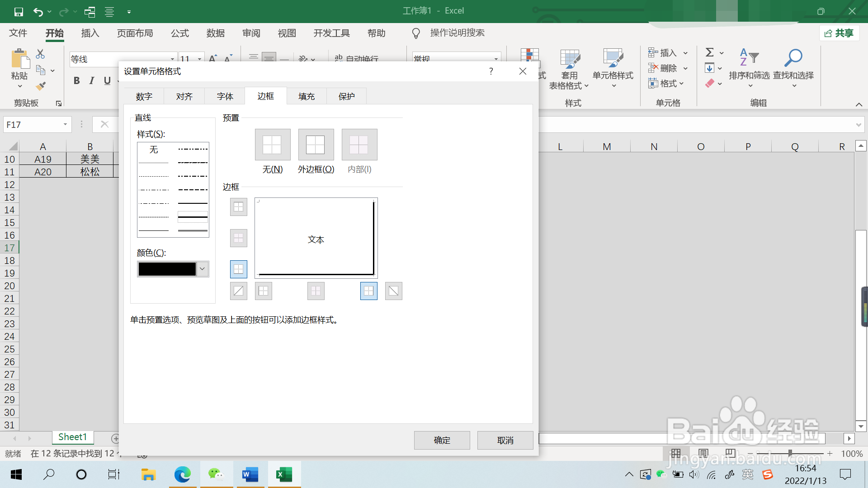Select the none border preset (无)
868x488 pixels.
pyautogui.click(x=273, y=145)
